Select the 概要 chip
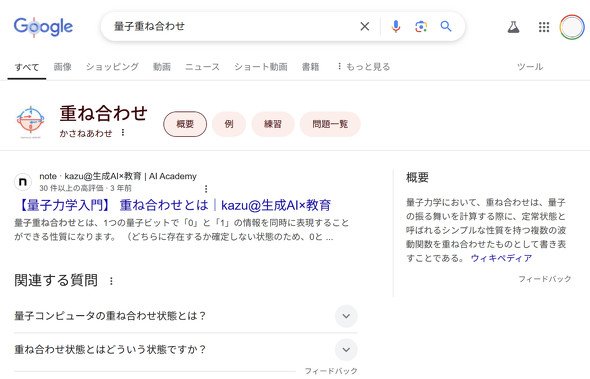Image resolution: width=590 pixels, height=379 pixels. tap(185, 124)
